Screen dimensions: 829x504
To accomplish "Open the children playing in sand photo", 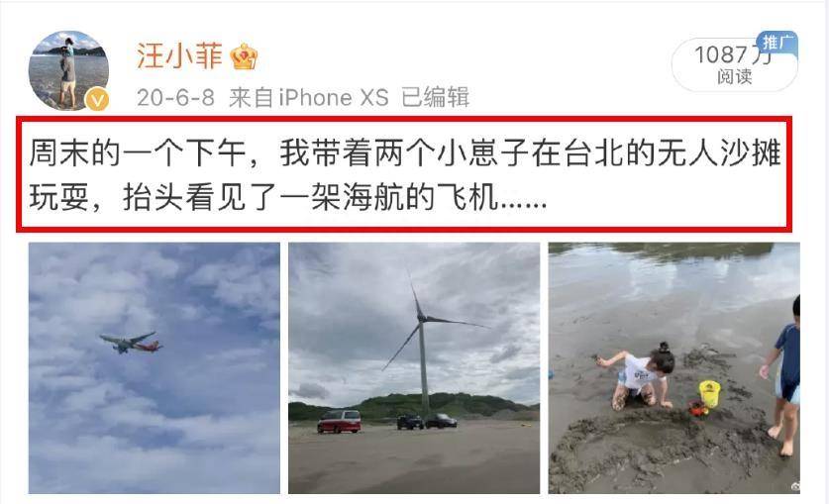I will pyautogui.click(x=674, y=368).
